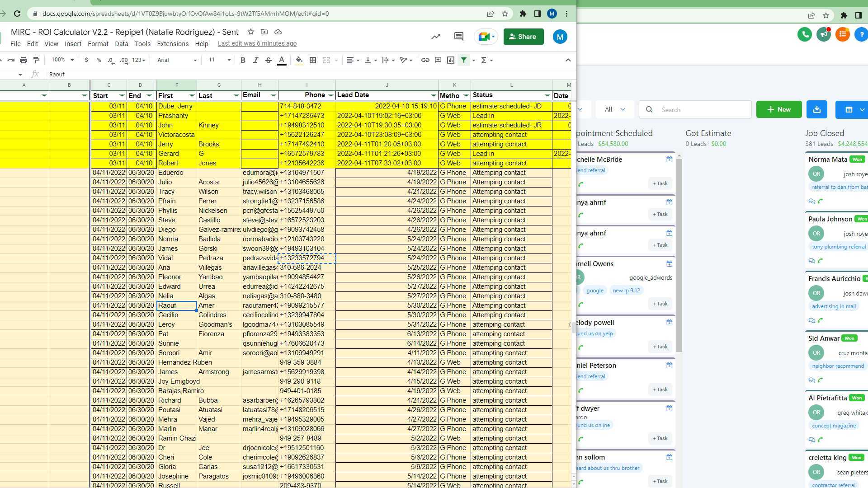The height and width of the screenshot is (488, 868).
Task: Open the Extensions menu
Action: click(x=172, y=44)
